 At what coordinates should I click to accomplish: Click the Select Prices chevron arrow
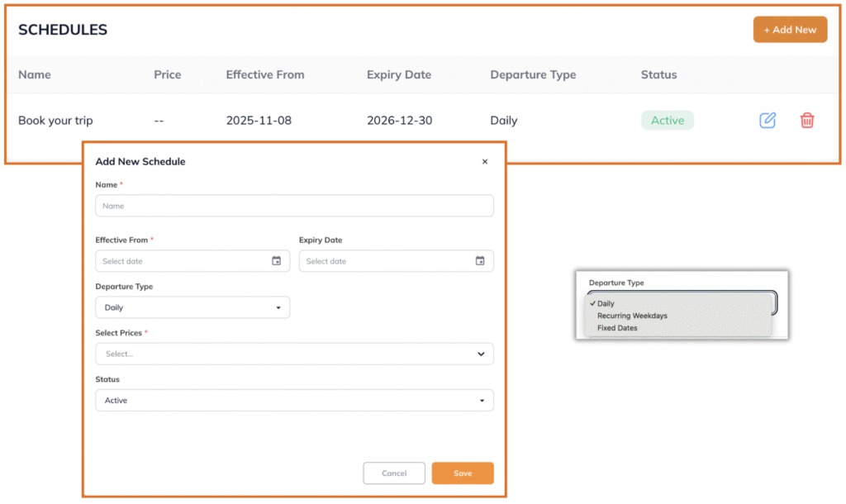pyautogui.click(x=481, y=354)
